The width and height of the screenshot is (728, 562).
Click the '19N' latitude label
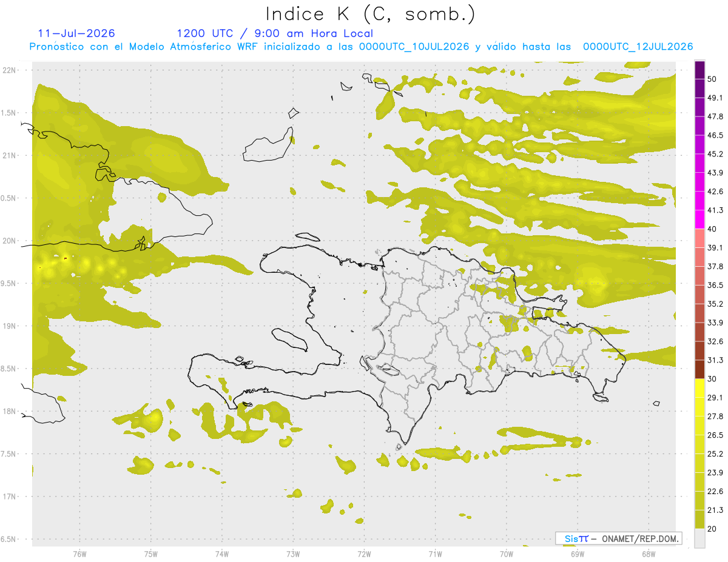pyautogui.click(x=10, y=326)
